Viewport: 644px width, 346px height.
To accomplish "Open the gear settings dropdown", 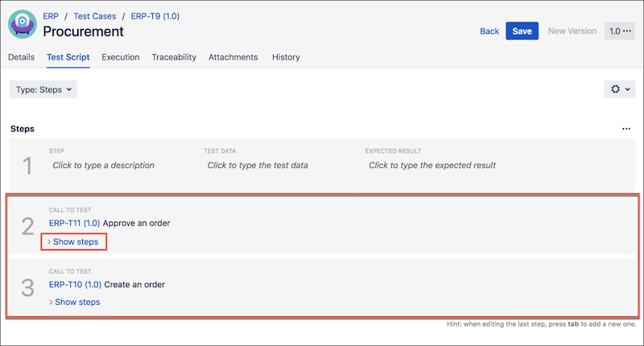I will pyautogui.click(x=619, y=89).
